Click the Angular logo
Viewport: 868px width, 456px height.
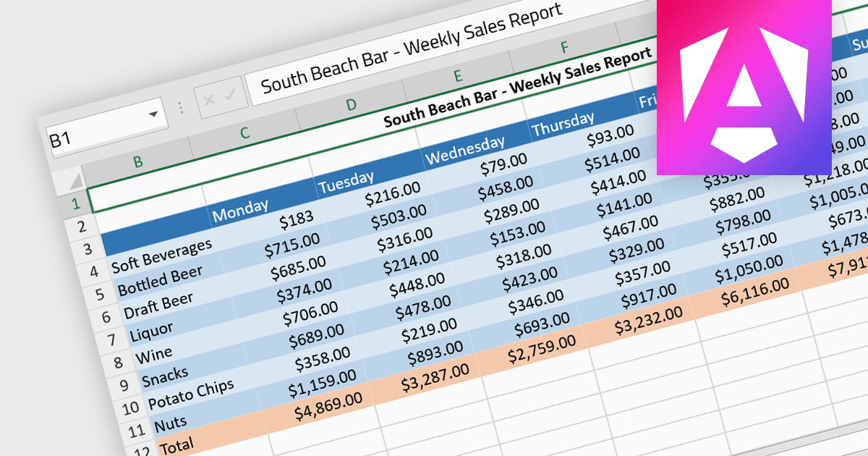[761, 87]
